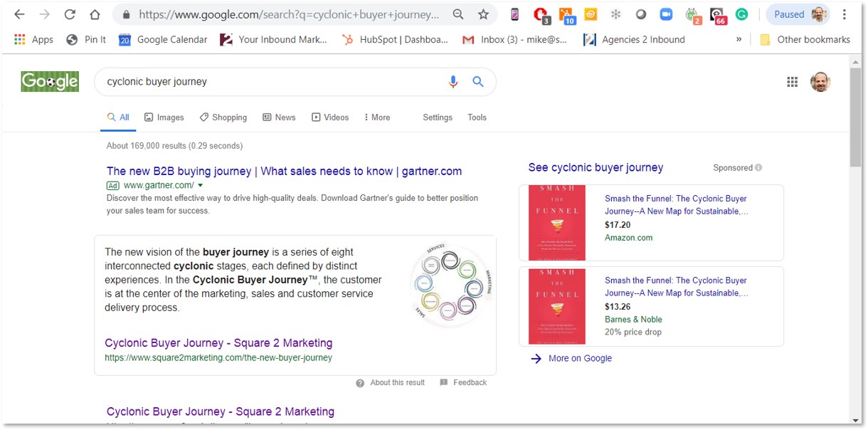Open the Zoom camera extension

tap(666, 14)
